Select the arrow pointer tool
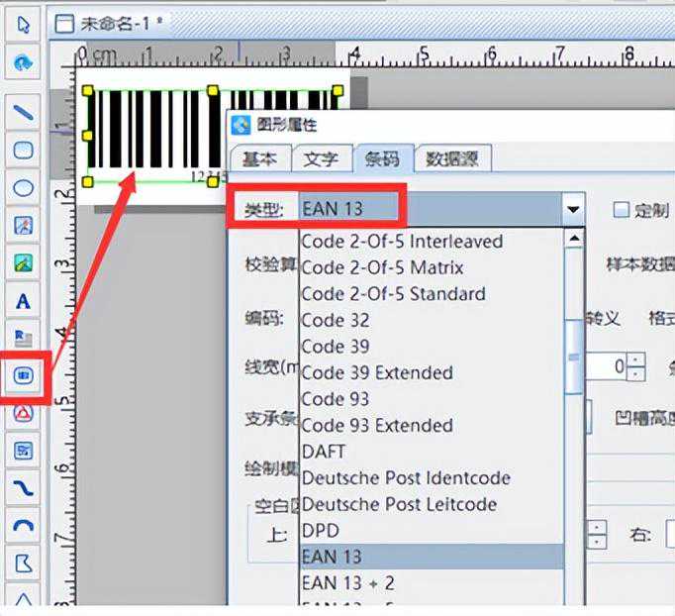 pyautogui.click(x=24, y=24)
